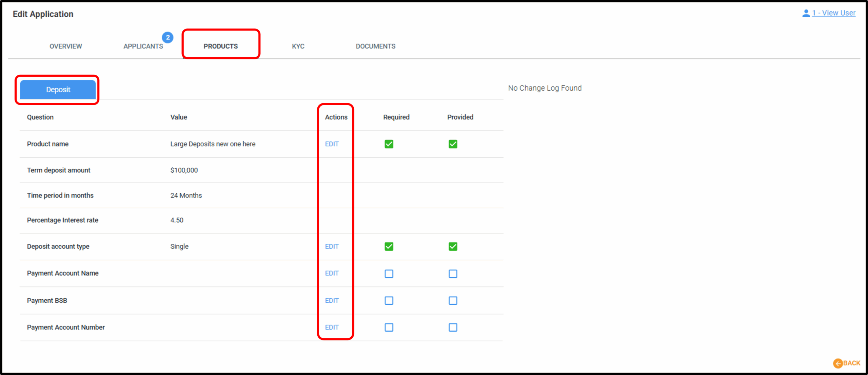
Task: Open the Overview tab
Action: tap(66, 46)
